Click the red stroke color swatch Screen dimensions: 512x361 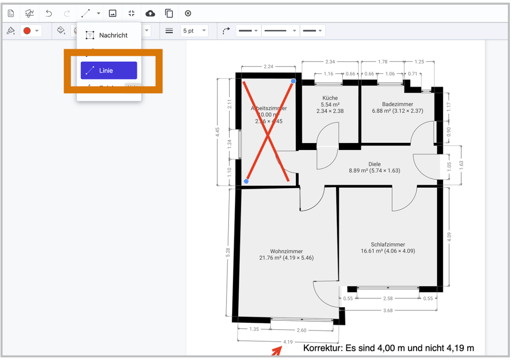click(27, 31)
